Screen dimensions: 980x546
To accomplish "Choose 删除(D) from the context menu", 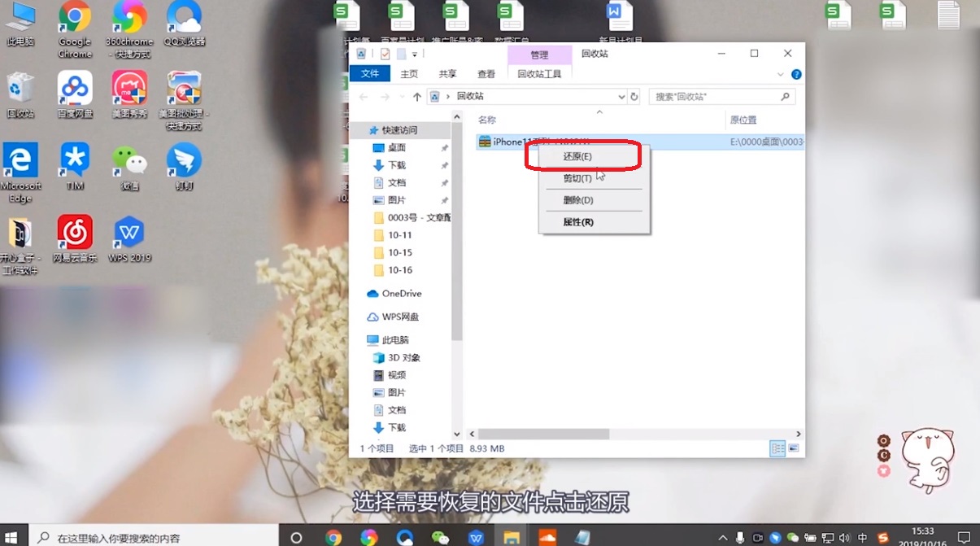I will [578, 200].
